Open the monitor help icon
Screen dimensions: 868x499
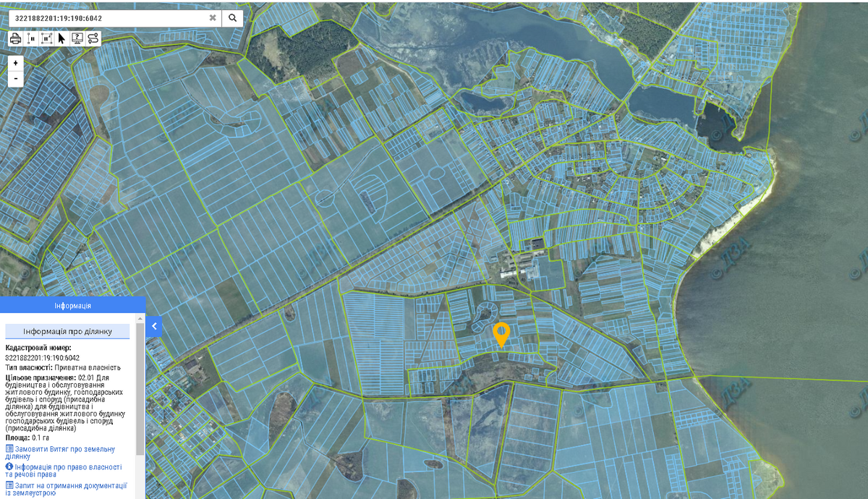point(77,38)
